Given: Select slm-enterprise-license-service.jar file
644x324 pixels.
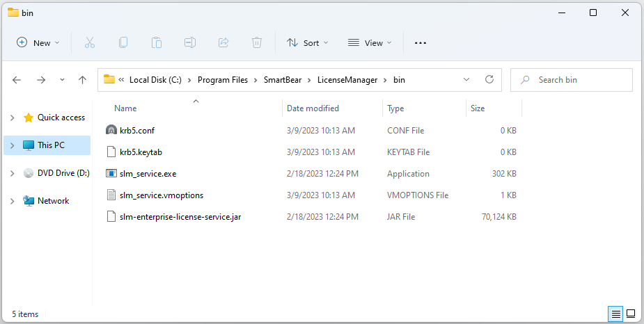Looking at the screenshot, I should (x=180, y=216).
